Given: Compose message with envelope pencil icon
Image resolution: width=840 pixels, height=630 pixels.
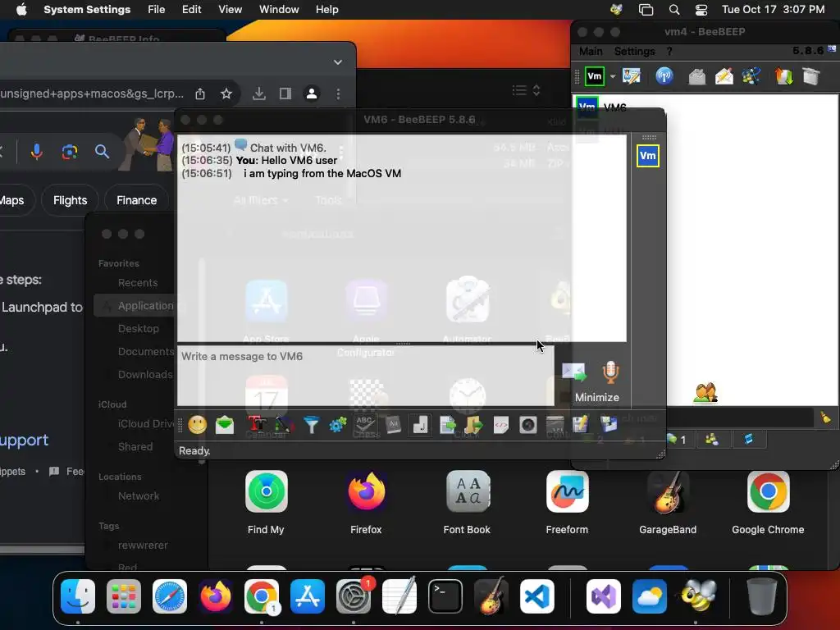Looking at the screenshot, I should tap(724, 76).
